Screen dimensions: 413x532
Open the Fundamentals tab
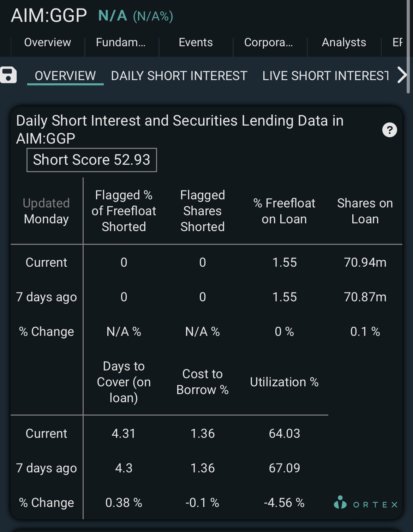tap(121, 42)
